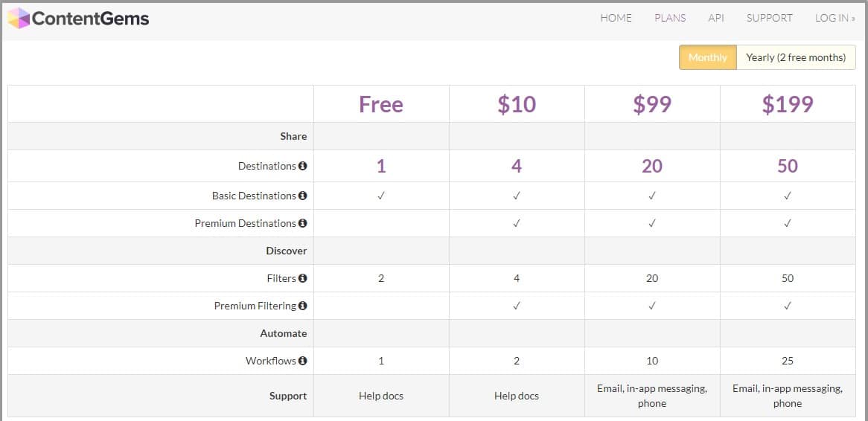This screenshot has height=421, width=868.
Task: Open the API menu link
Action: tap(716, 19)
